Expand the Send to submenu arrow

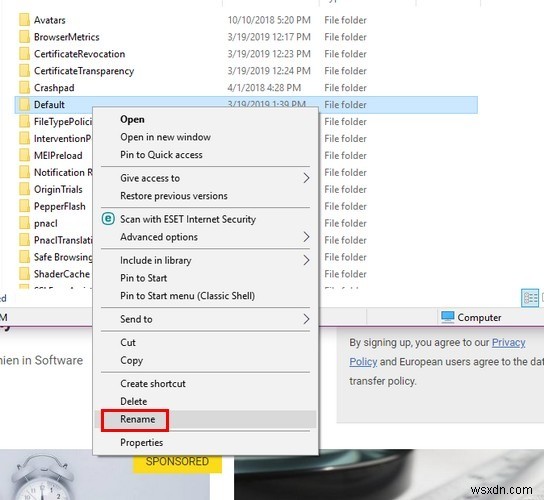point(306,319)
